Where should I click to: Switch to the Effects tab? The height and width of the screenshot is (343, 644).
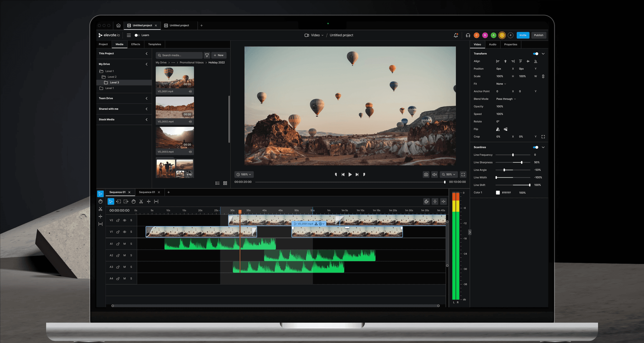(136, 44)
